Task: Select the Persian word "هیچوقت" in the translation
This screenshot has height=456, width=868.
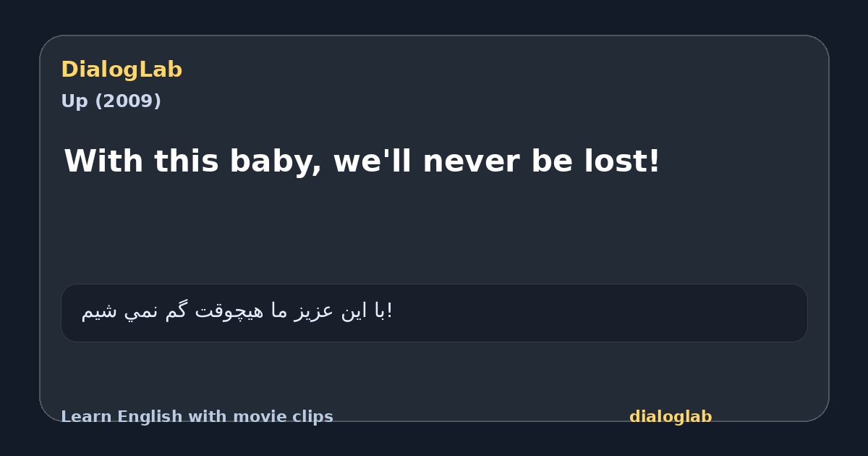Action: [229, 311]
